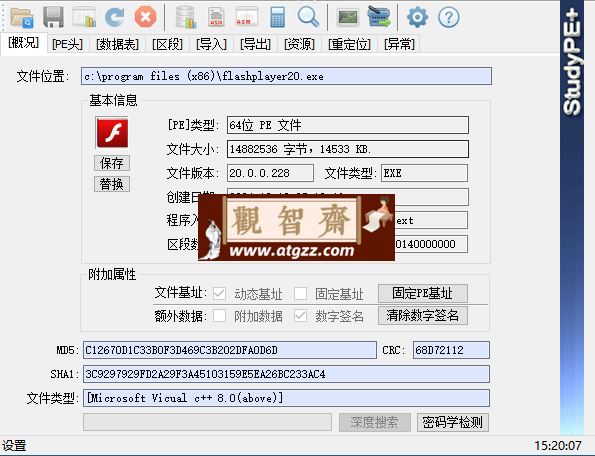Image resolution: width=595 pixels, height=456 pixels.
Task: Select the [异常] tab
Action: [399, 44]
